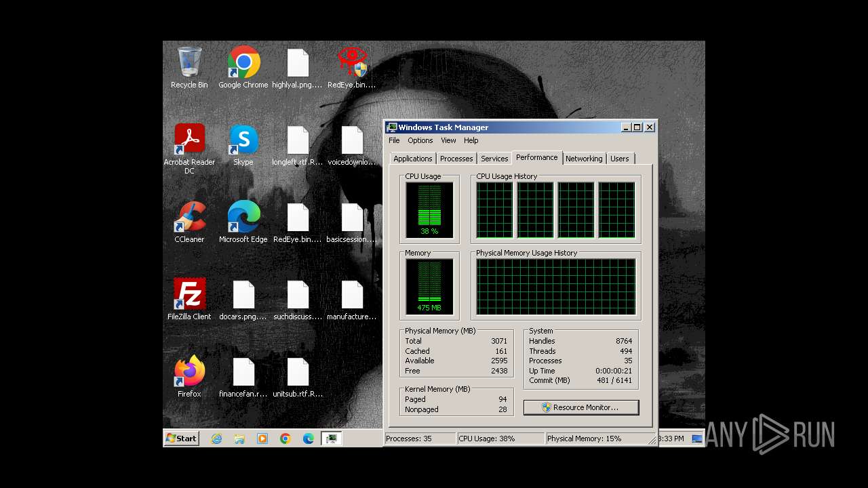868x488 pixels.
Task: Select the basicsession file icon
Action: pos(352,222)
